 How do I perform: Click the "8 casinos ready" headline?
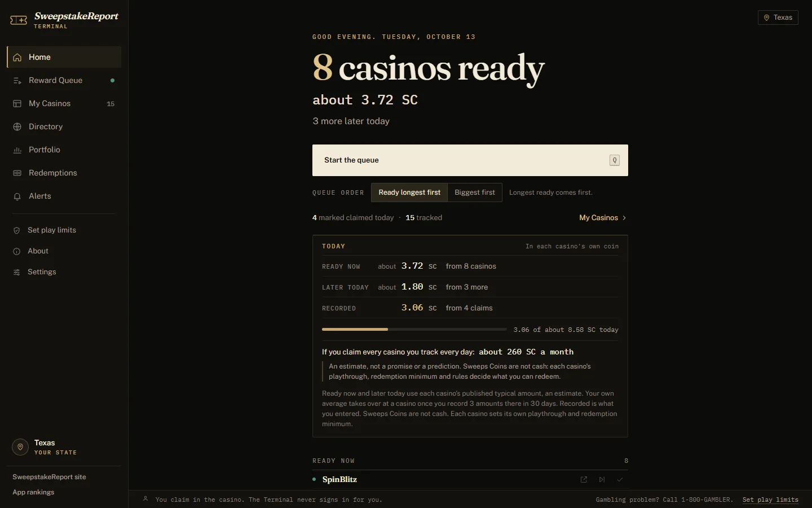click(429, 68)
